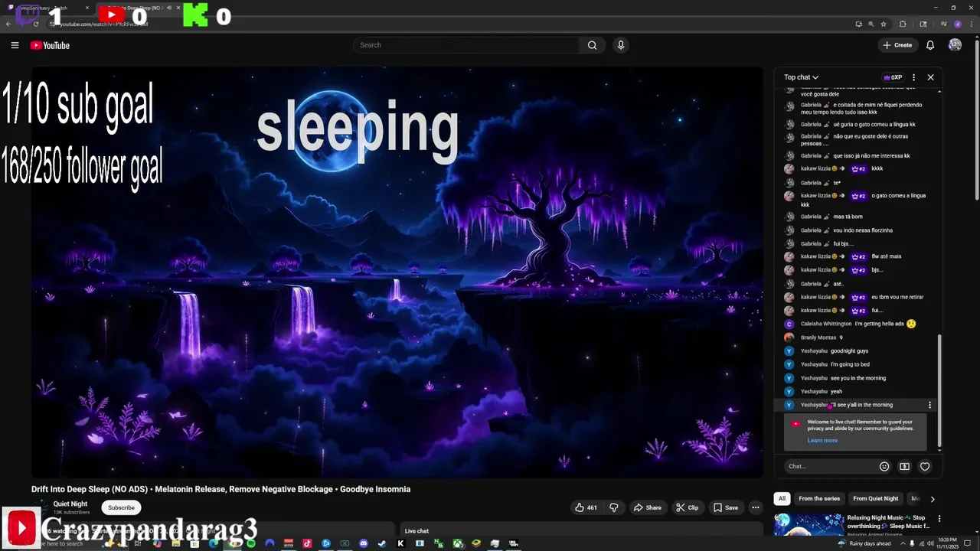The width and height of the screenshot is (980, 551).
Task: Click the browser address bar URL
Action: coord(103,24)
